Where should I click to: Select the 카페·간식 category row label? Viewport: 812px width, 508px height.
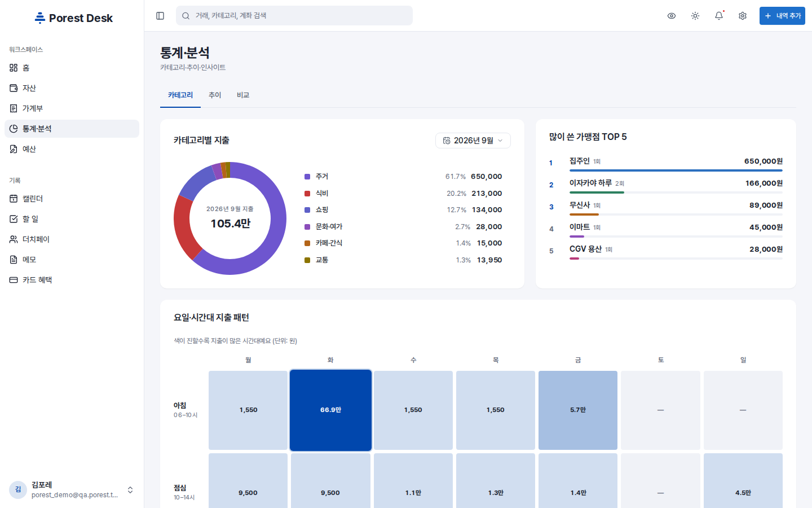pos(329,243)
